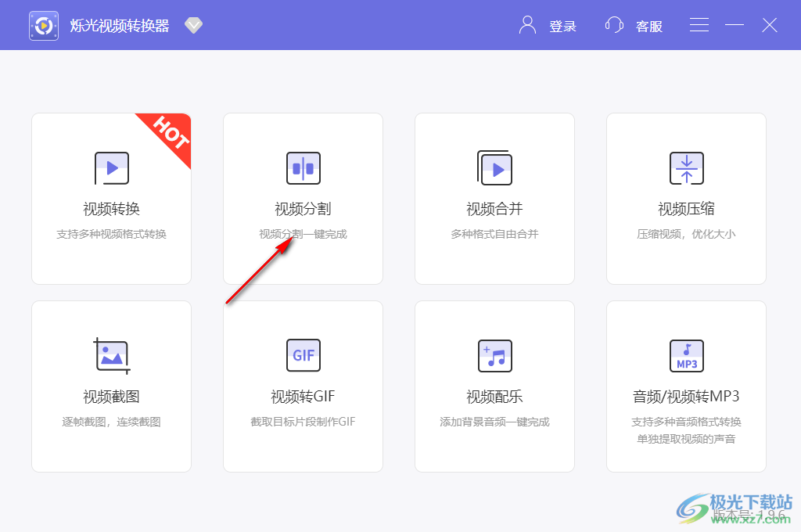Choose the 视频合并 title label
The height and width of the screenshot is (532, 801).
[x=494, y=209]
